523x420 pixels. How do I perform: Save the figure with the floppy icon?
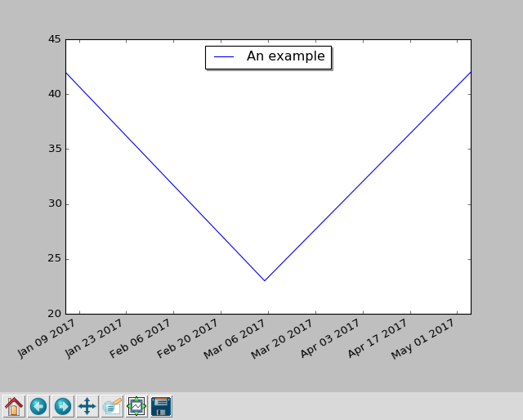(x=161, y=406)
